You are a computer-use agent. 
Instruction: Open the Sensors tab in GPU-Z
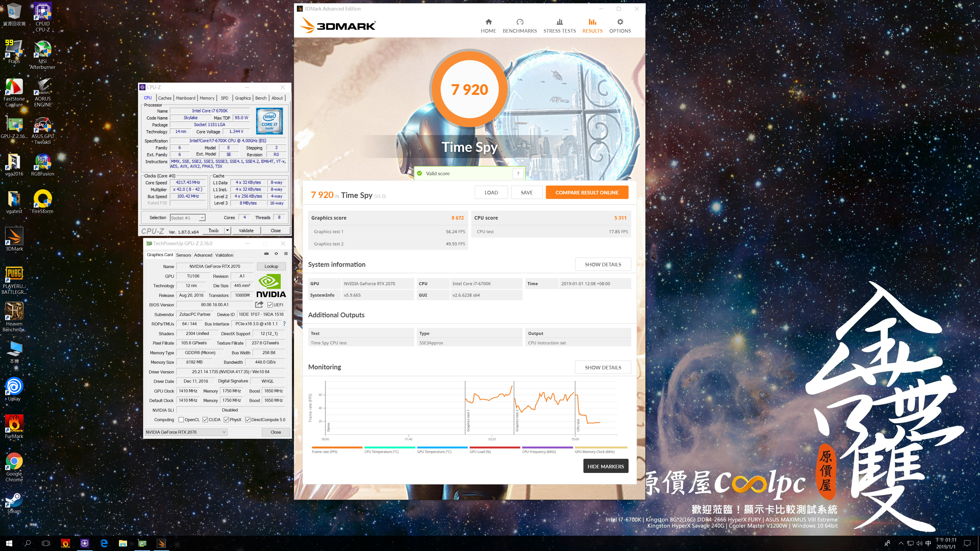(x=183, y=255)
